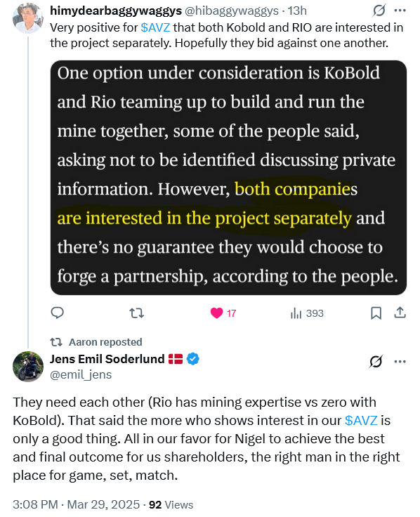Image resolution: width=420 pixels, height=517 pixels.
Task: Open Jens Emil Soderlund's avatar
Action: [27, 367]
